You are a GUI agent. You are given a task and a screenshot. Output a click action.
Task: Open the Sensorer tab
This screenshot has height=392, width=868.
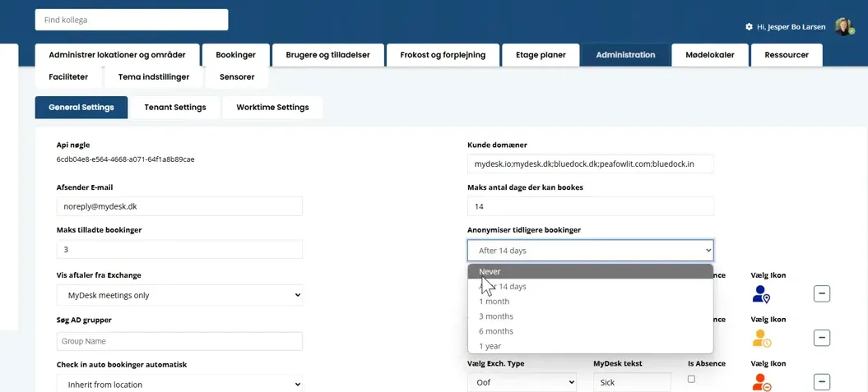coord(237,77)
